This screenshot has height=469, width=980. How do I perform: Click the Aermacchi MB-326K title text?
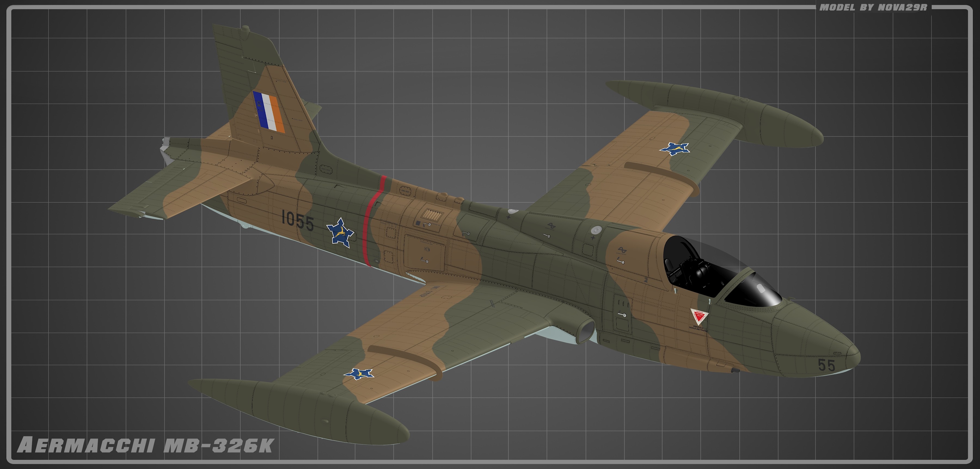point(145,445)
